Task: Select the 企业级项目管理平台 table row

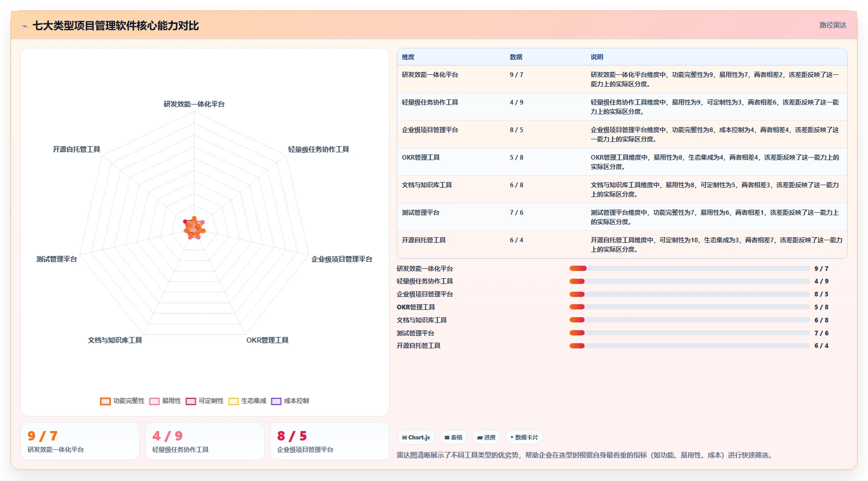Action: click(622, 134)
